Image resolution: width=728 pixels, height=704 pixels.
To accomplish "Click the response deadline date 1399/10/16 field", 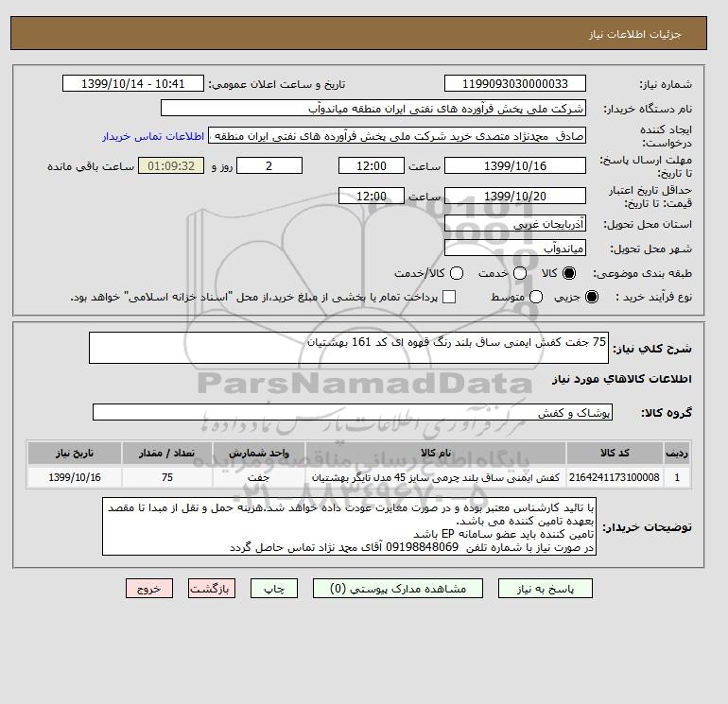I will point(515,165).
